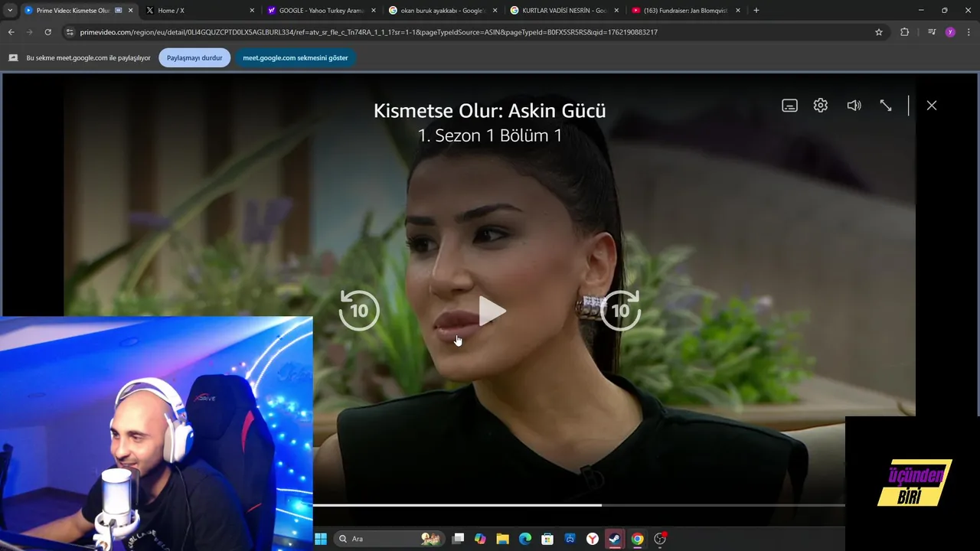Go forward in browser

(x=30, y=32)
